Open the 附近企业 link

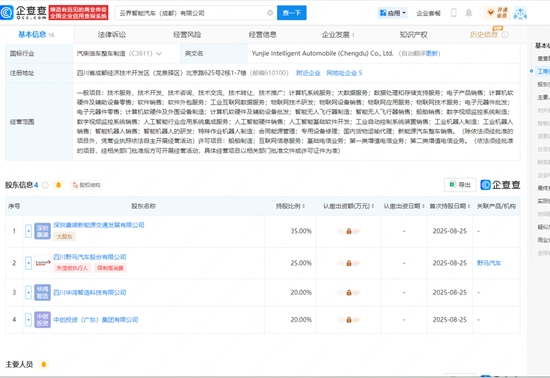click(308, 73)
